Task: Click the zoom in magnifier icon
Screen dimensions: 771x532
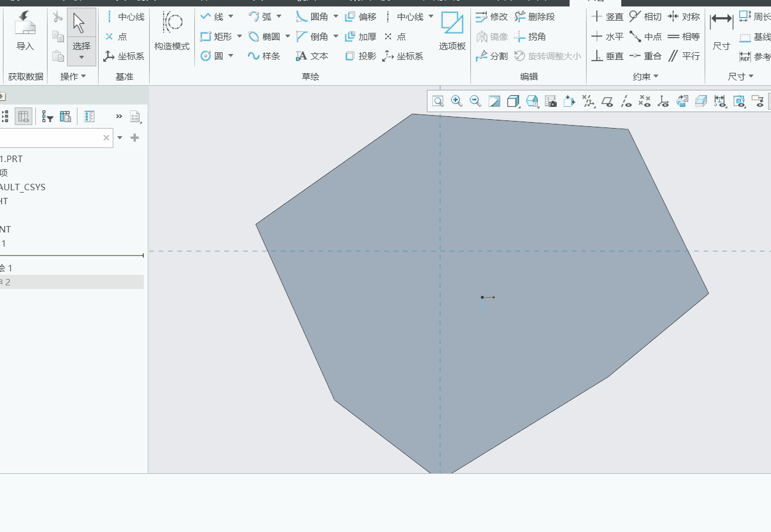Action: 456,101
